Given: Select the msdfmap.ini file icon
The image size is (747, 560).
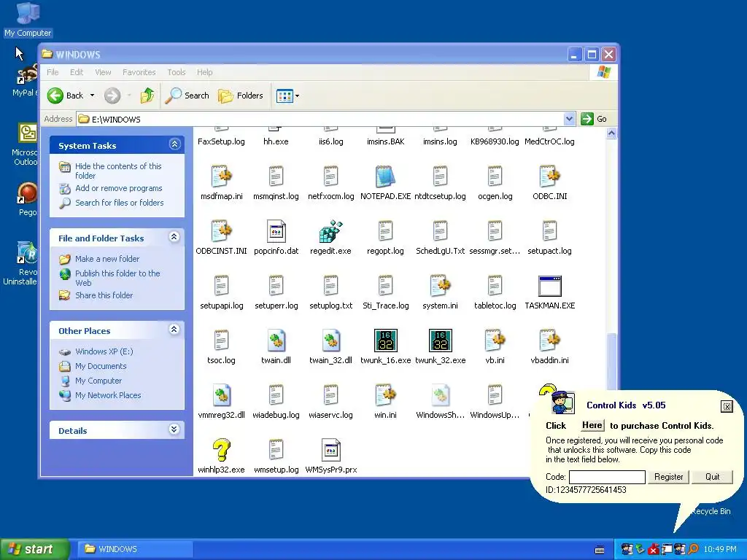Looking at the screenshot, I should click(222, 176).
